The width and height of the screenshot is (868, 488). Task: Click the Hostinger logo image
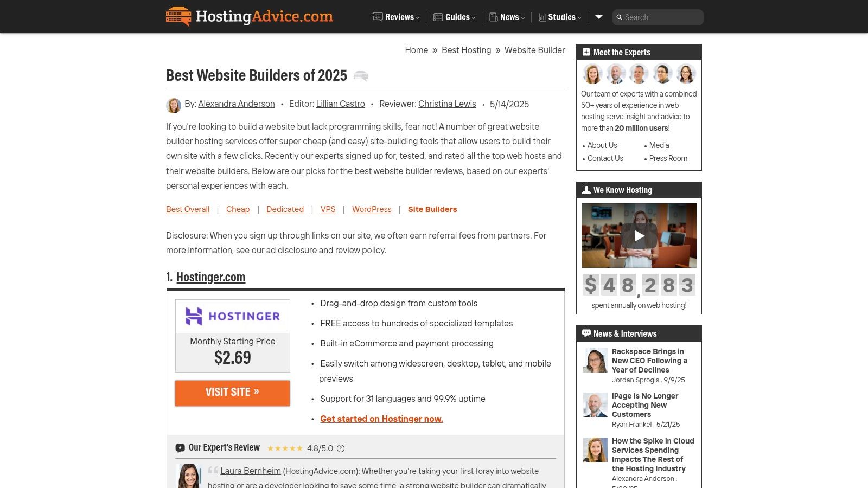pos(233,316)
